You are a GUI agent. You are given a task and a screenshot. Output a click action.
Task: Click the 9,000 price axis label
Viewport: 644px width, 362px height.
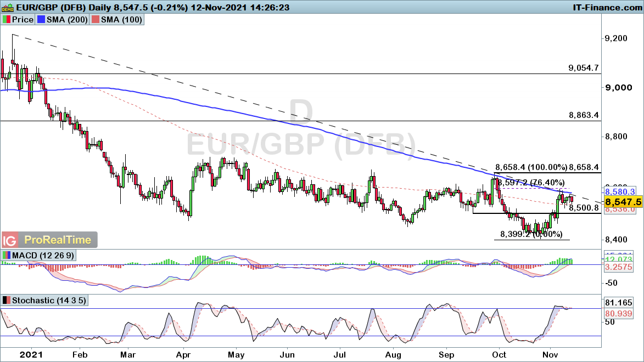click(x=618, y=87)
